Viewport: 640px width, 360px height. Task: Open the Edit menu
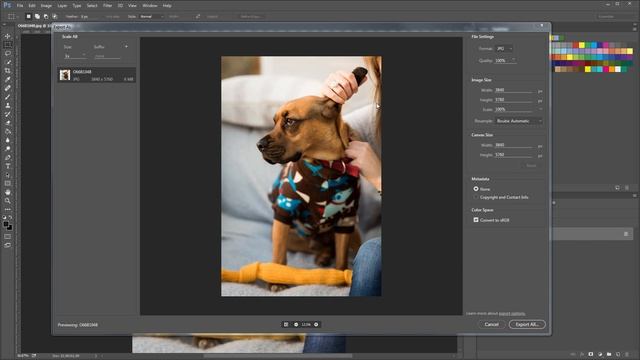point(32,6)
